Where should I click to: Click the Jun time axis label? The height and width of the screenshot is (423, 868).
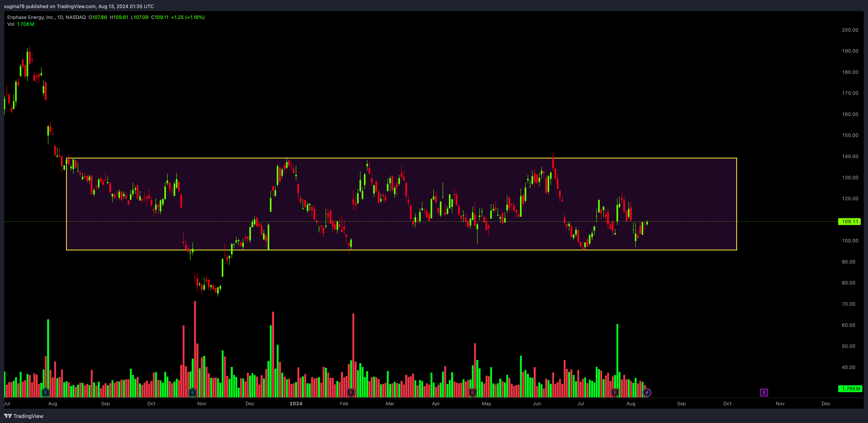[537, 403]
